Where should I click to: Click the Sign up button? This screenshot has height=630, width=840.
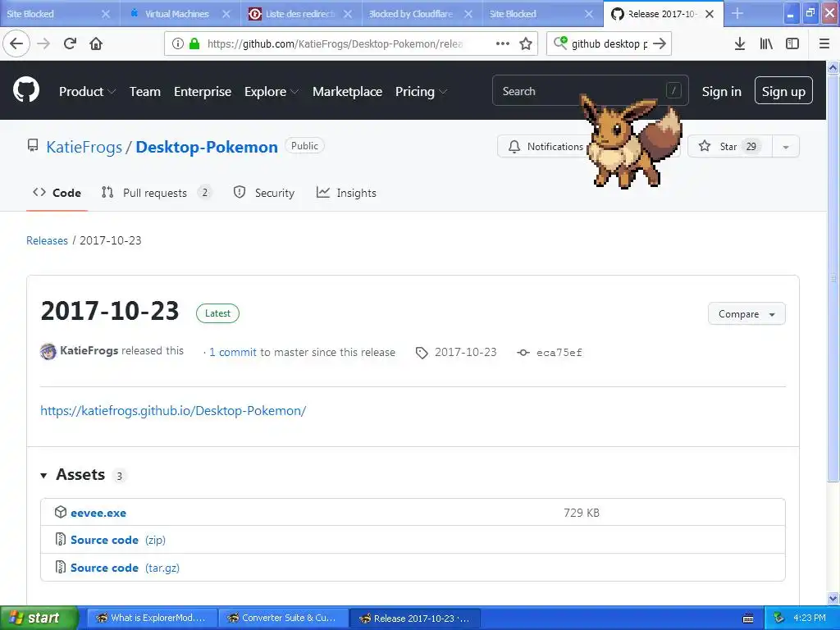(783, 90)
